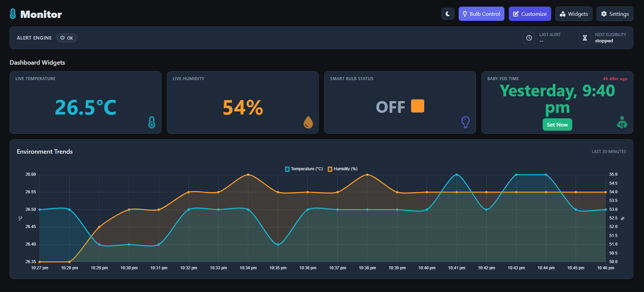
Task: Click the Dashboard Widgets heading
Action: 37,63
